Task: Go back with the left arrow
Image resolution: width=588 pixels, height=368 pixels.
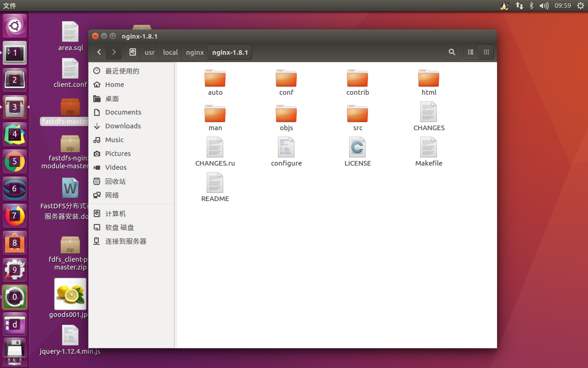Action: click(x=99, y=52)
